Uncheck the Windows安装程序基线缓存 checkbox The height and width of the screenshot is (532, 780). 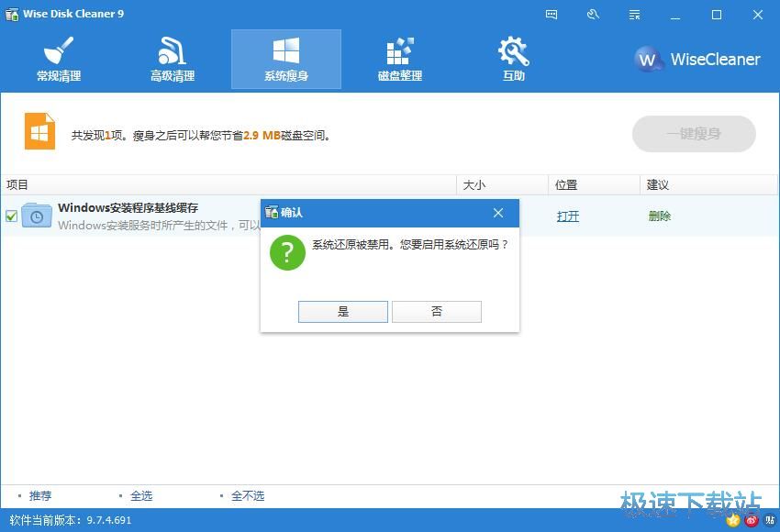tap(11, 216)
